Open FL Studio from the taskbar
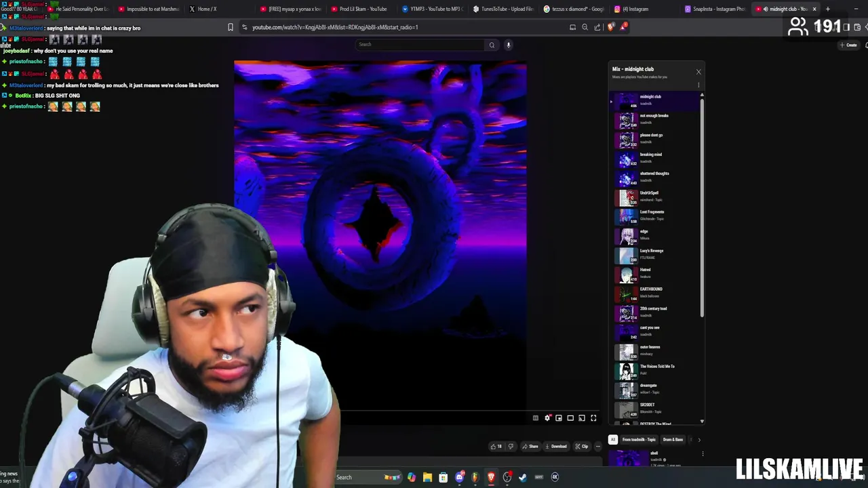 pos(475,477)
